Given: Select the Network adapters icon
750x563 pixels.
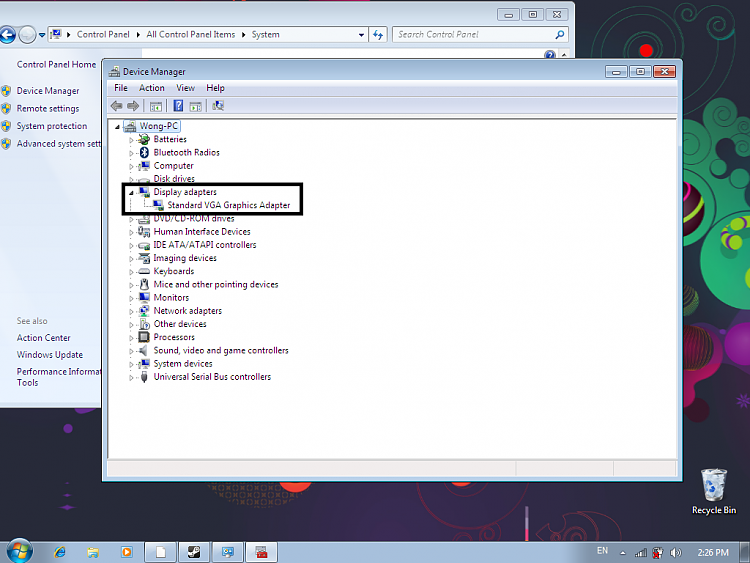Looking at the screenshot, I should point(144,311).
